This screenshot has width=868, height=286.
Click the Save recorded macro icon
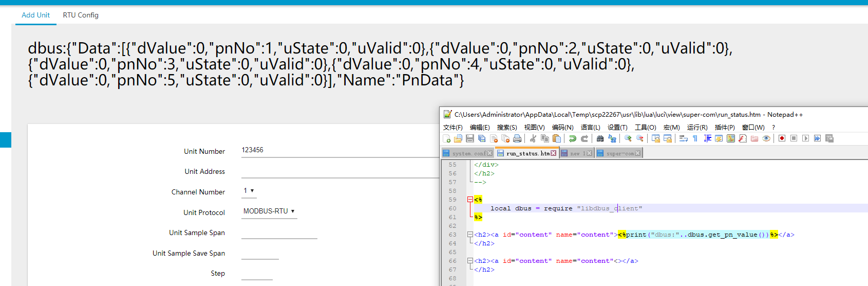coord(829,138)
